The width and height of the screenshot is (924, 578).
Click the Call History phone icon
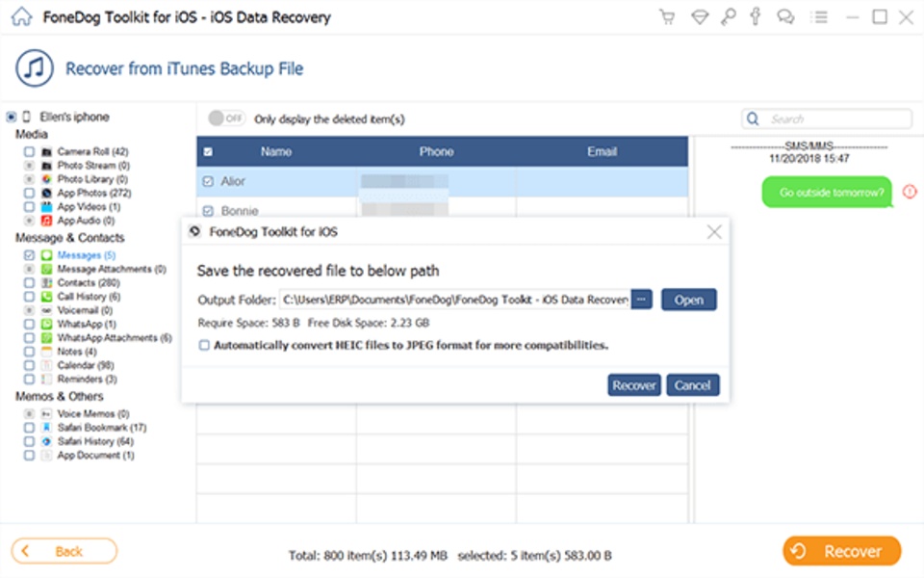(46, 296)
